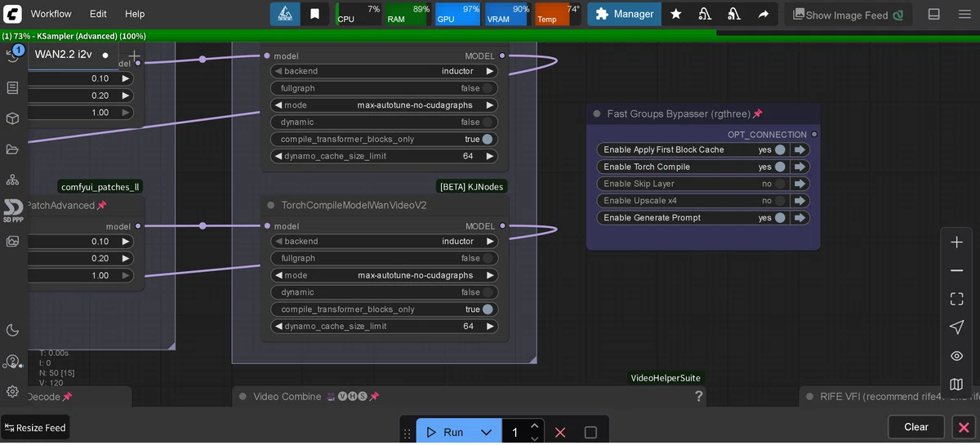
Task: Increment the batch count up arrow
Action: pos(534,426)
